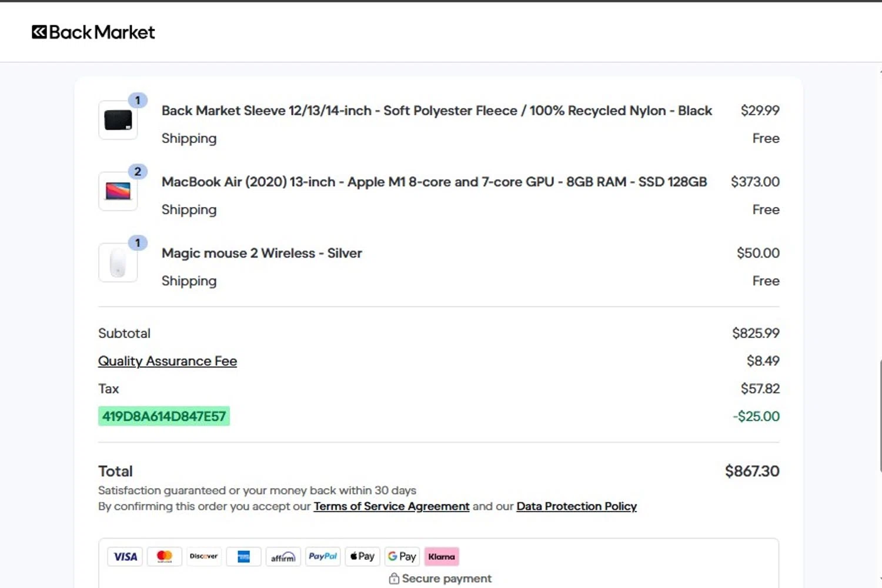This screenshot has height=588, width=882.
Task: Select the Google Pay icon
Action: tap(402, 556)
